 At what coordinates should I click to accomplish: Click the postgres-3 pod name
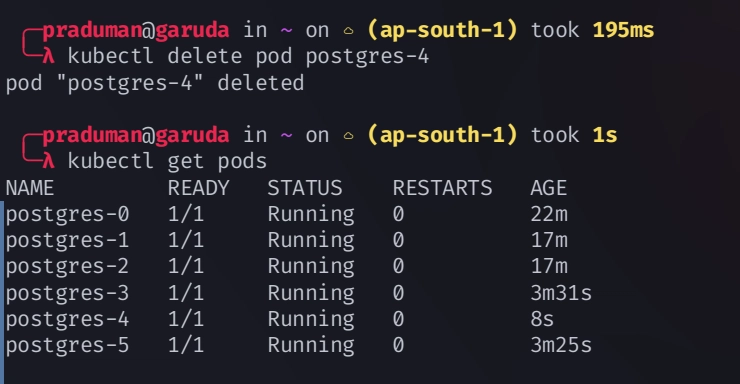click(x=67, y=293)
